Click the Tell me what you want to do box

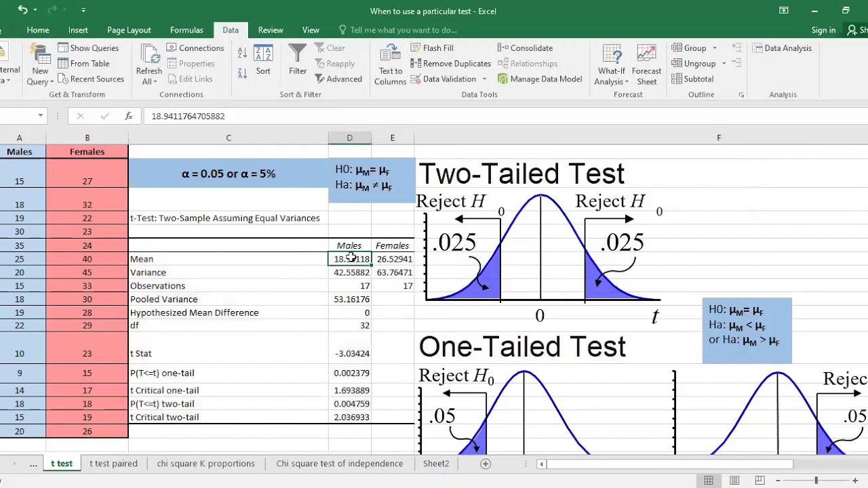[x=398, y=30]
